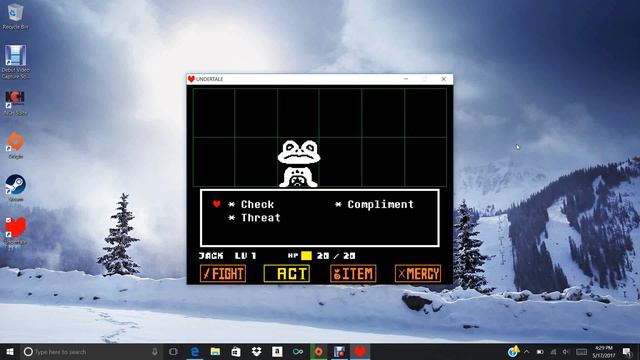This screenshot has height=360, width=640.
Task: Click the Cortana microphone icon
Action: [x=155, y=351]
